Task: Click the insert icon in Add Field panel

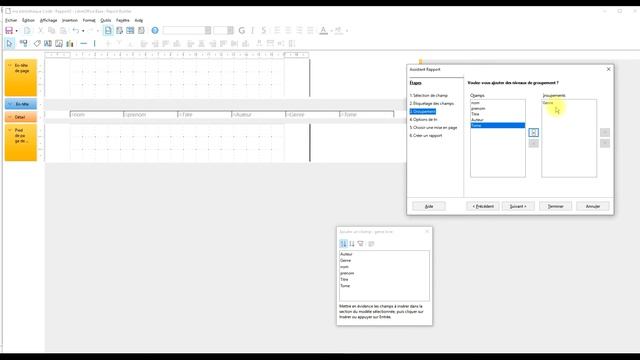Action: click(371, 244)
